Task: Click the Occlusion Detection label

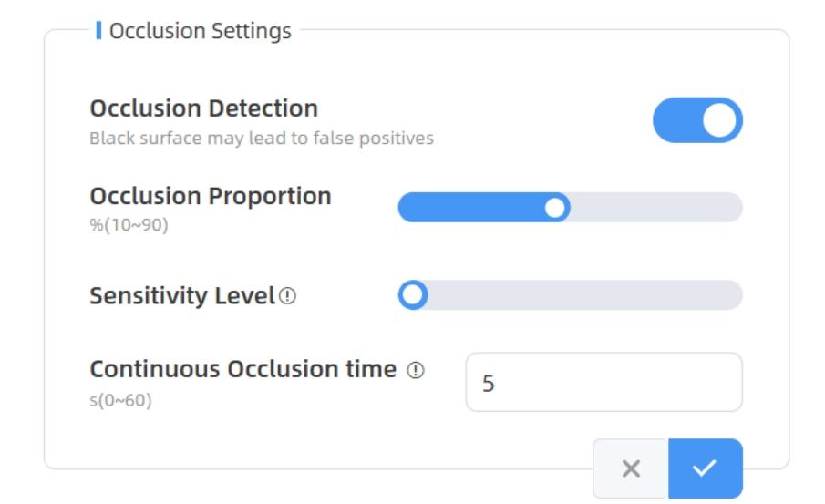Action: click(203, 108)
